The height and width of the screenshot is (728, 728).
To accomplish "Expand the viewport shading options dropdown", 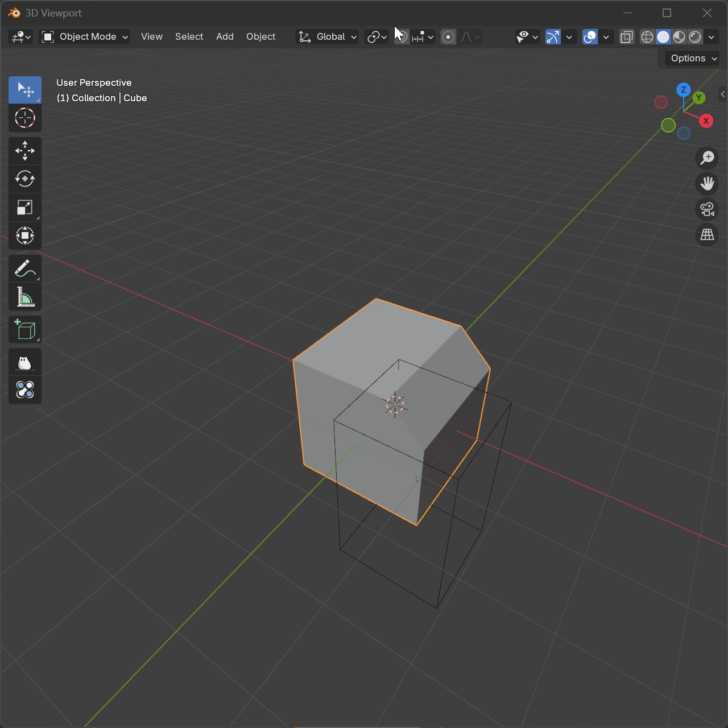I will (711, 36).
